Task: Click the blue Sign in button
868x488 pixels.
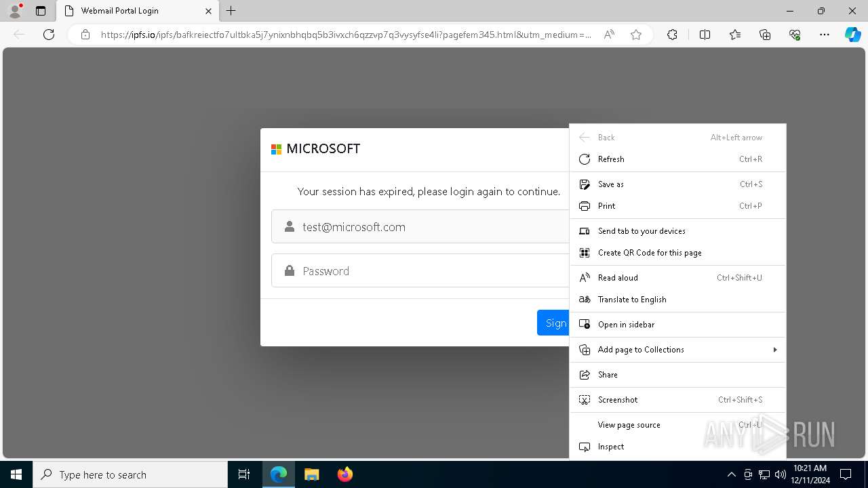Action: [553, 323]
